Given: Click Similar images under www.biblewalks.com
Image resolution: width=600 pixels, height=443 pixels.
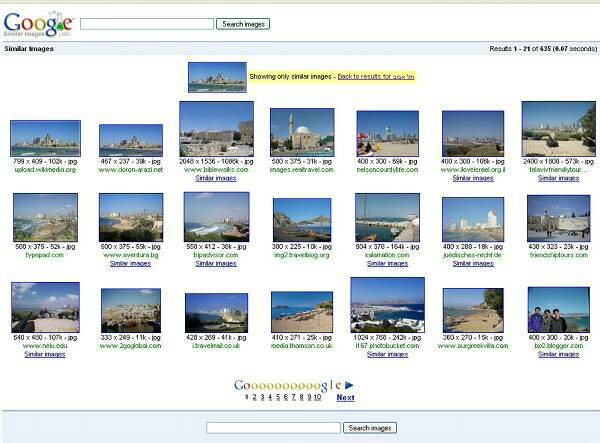Looking at the screenshot, I should coord(216,178).
